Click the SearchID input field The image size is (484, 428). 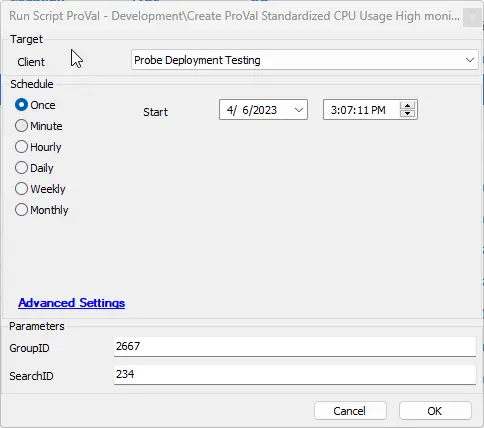click(x=295, y=375)
